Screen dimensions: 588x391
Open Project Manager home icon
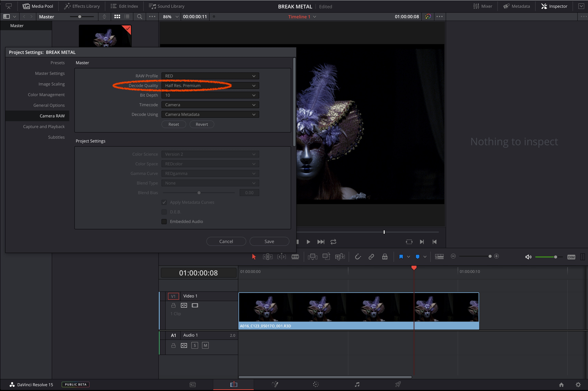click(x=561, y=385)
